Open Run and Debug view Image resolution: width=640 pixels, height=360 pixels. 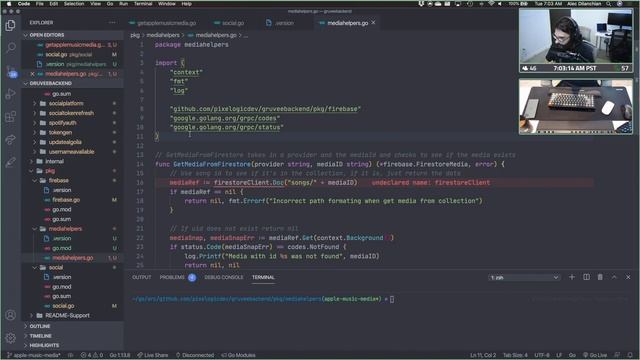coord(11,94)
